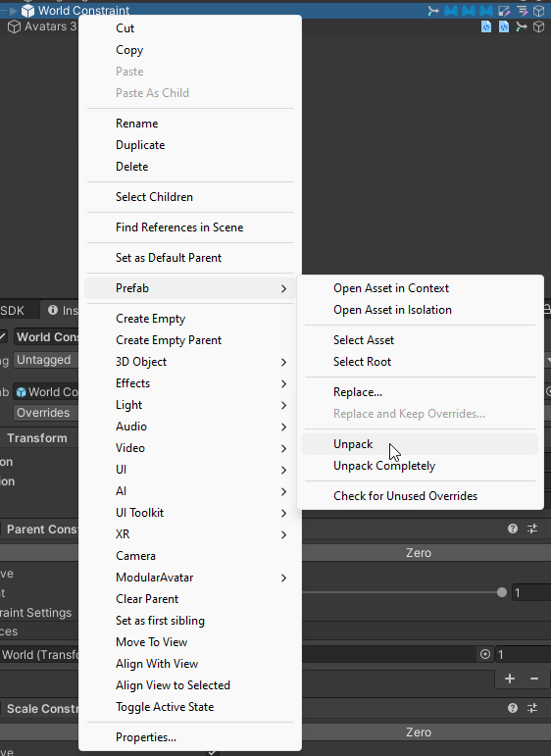Click the pinned list component icon in World Constraint row

pyautogui.click(x=522, y=11)
